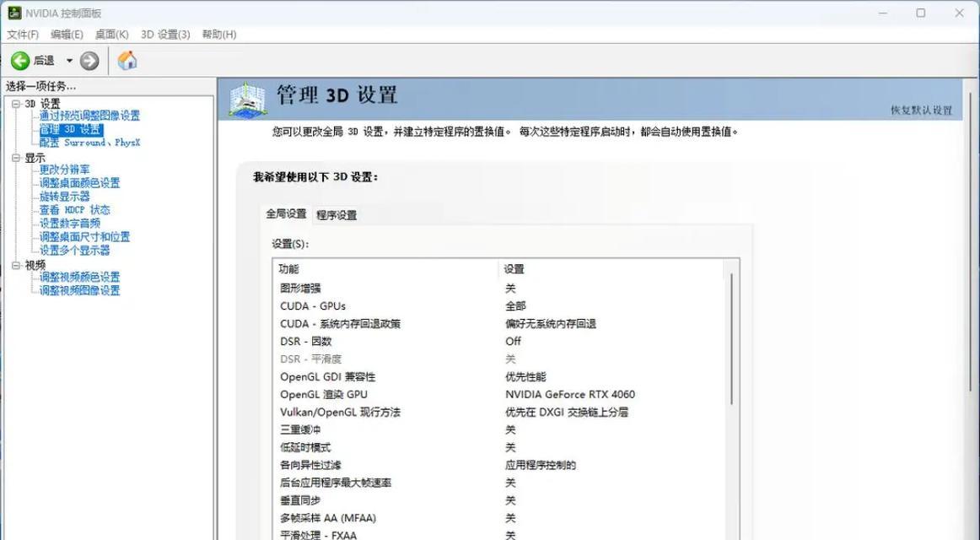Open 旋转显示器 task
The width and height of the screenshot is (980, 540).
64,197
